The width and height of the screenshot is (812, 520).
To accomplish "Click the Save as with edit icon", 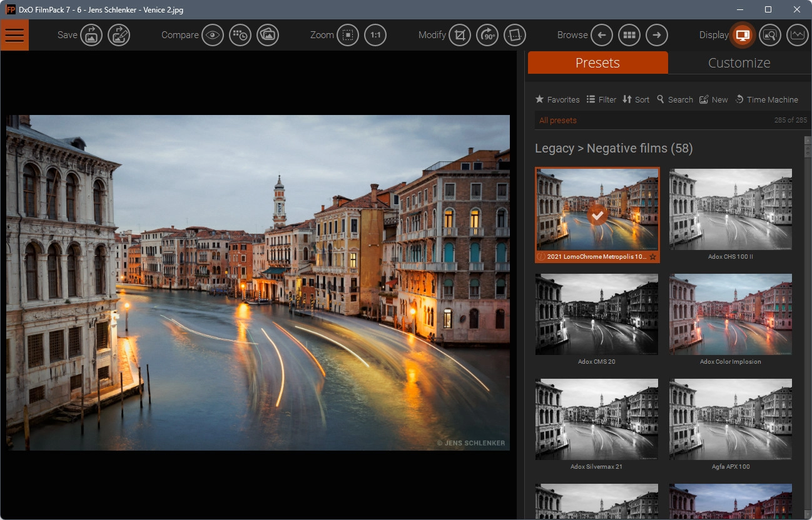I will click(119, 35).
